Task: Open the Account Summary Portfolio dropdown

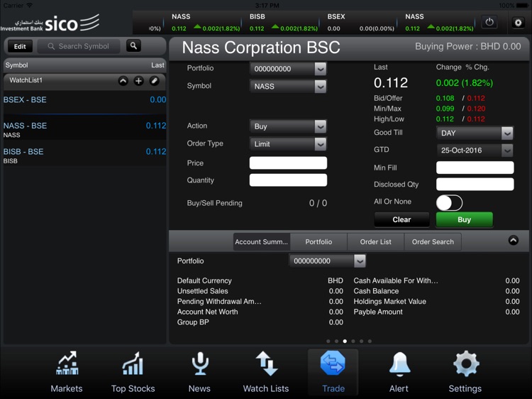Action: pyautogui.click(x=328, y=261)
